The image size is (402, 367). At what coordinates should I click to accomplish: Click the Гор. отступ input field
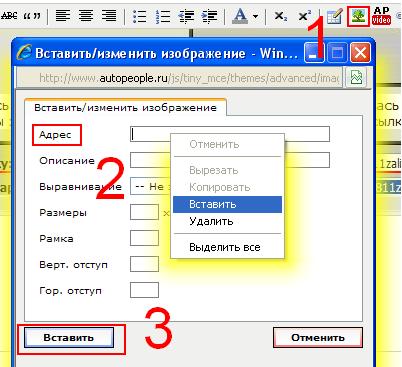pyautogui.click(x=144, y=290)
